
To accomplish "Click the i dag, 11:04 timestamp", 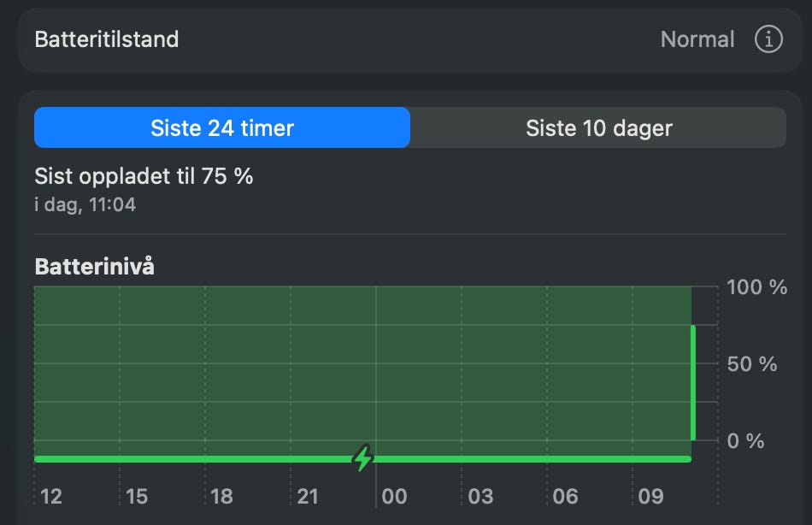I will pos(85,204).
